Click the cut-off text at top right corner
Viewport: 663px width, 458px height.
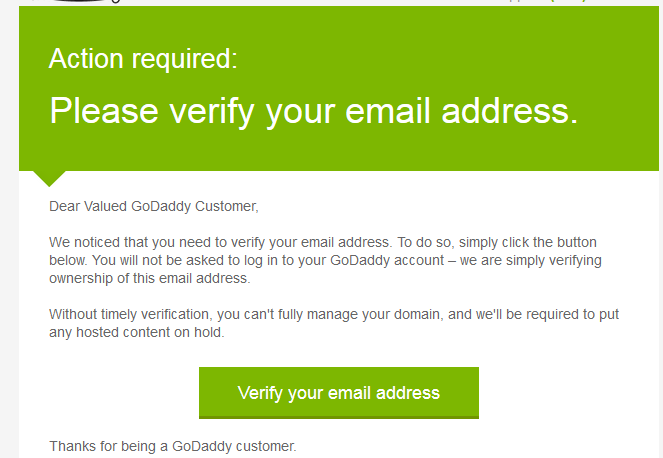pyautogui.click(x=545, y=2)
